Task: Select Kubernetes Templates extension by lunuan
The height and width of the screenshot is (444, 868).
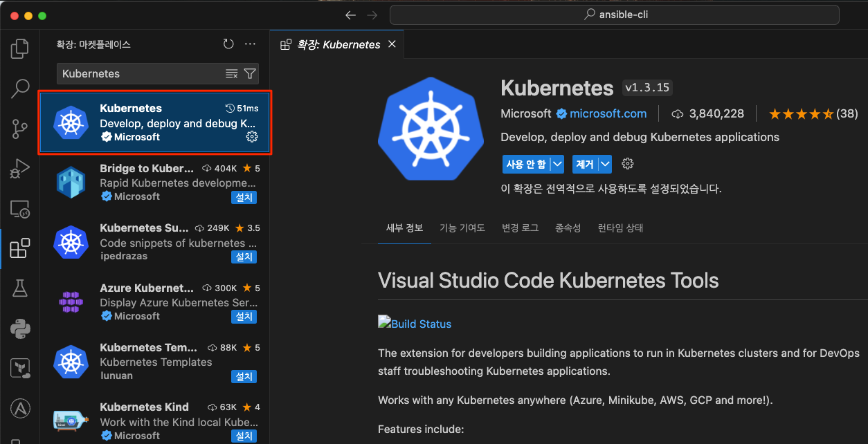Action: pyautogui.click(x=155, y=362)
